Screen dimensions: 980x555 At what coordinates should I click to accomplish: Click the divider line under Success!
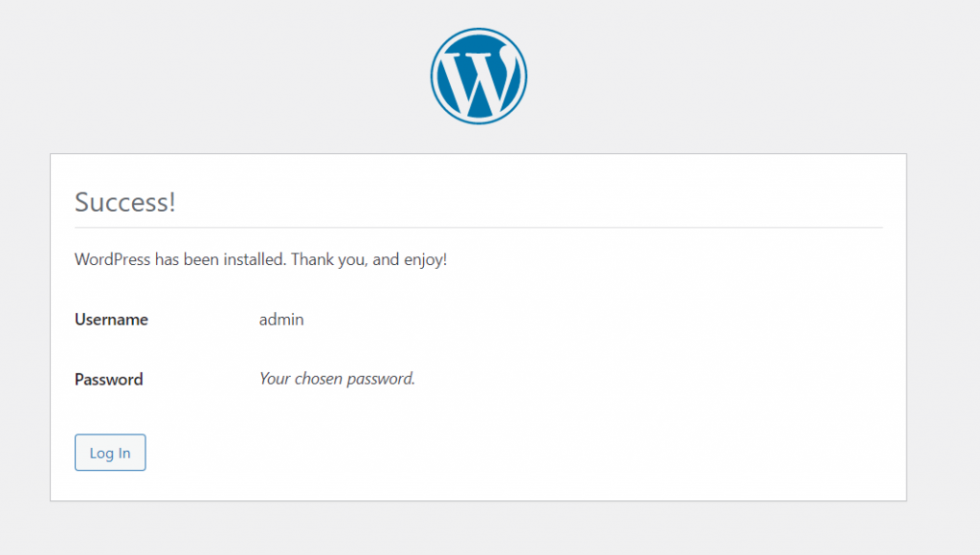tap(479, 228)
